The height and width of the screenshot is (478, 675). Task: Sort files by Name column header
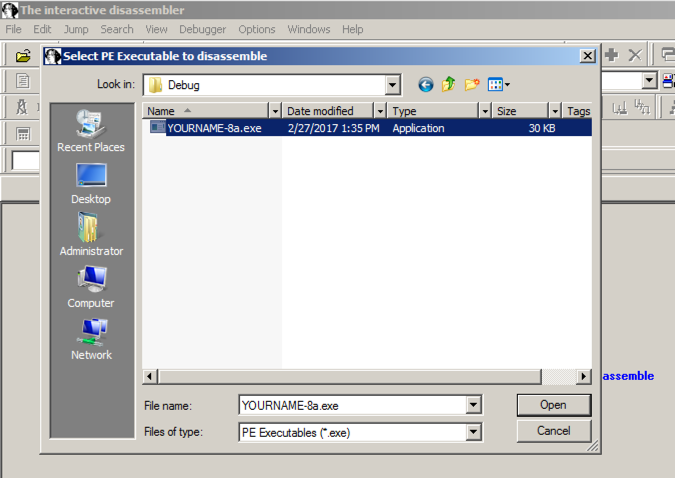(x=205, y=111)
